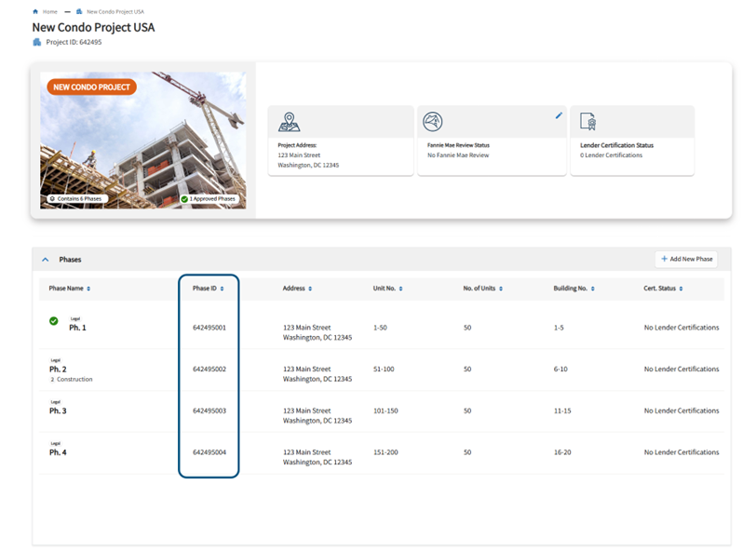Click the Home breadcrumb house icon
The width and height of the screenshot is (756, 551).
tap(35, 11)
